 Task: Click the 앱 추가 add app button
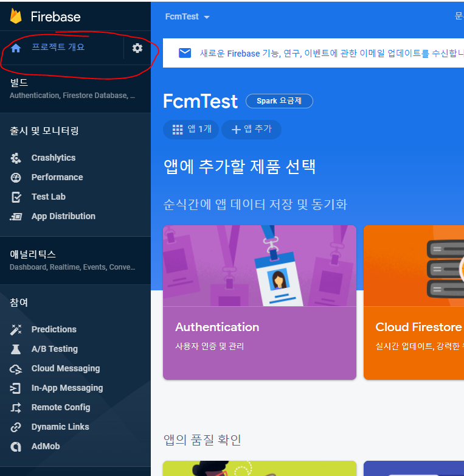pyautogui.click(x=251, y=129)
